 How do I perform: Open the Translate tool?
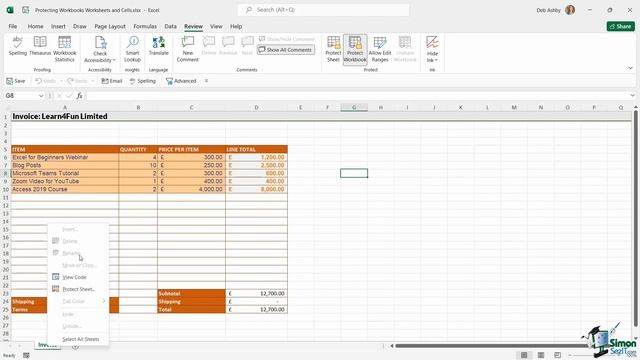pos(159,46)
